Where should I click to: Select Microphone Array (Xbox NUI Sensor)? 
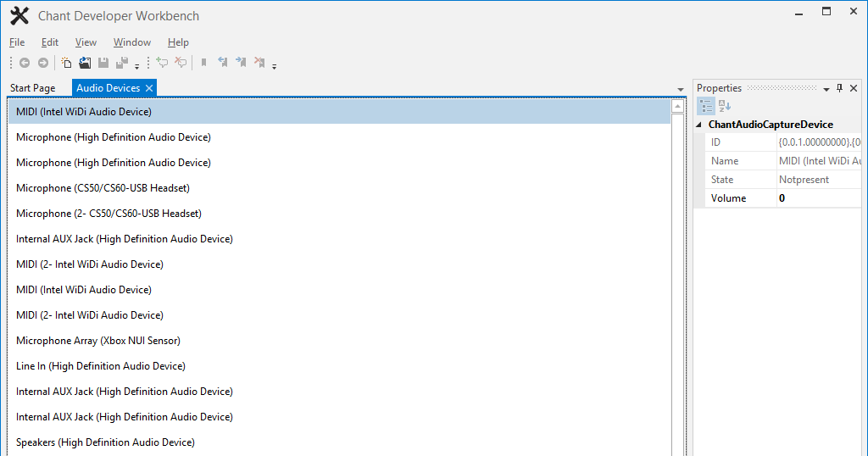pos(339,341)
